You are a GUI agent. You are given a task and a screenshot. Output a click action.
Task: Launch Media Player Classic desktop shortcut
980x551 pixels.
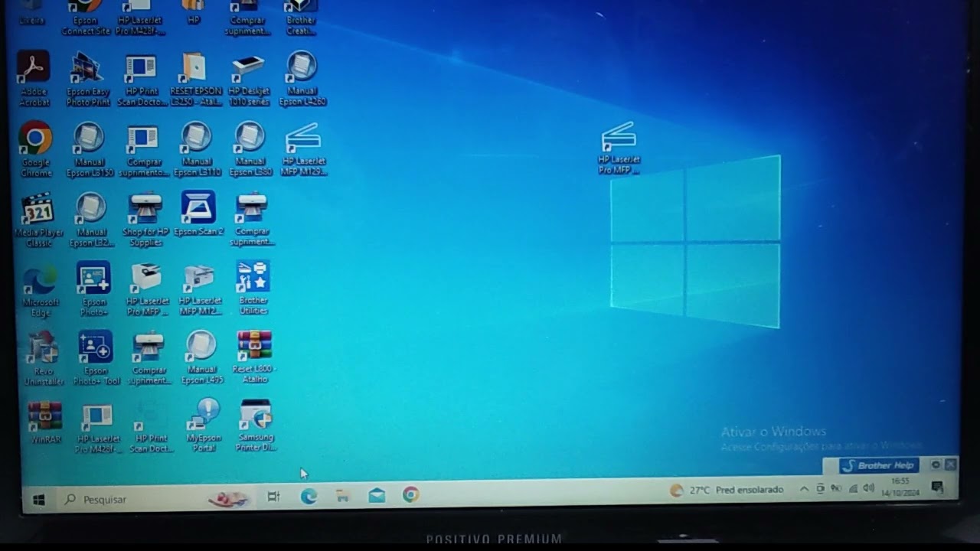pyautogui.click(x=38, y=219)
